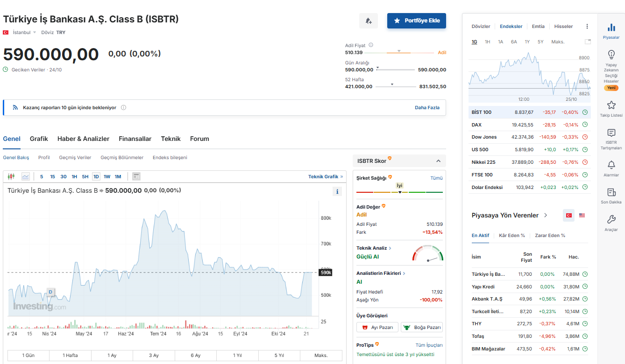Click the clock icon in Nikkei 225 row

(x=585, y=162)
